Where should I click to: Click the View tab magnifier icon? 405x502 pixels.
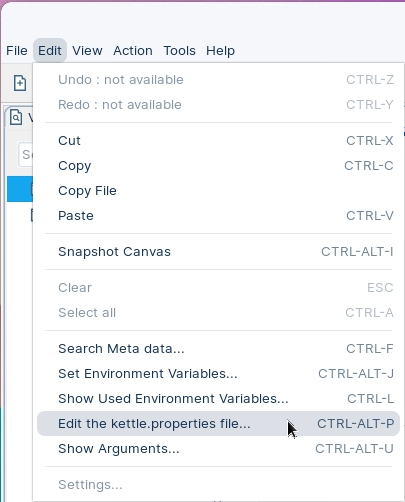(16, 117)
